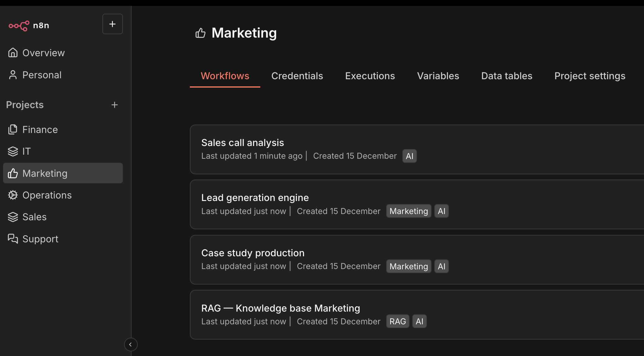Click the Operations project gear icon

13,195
